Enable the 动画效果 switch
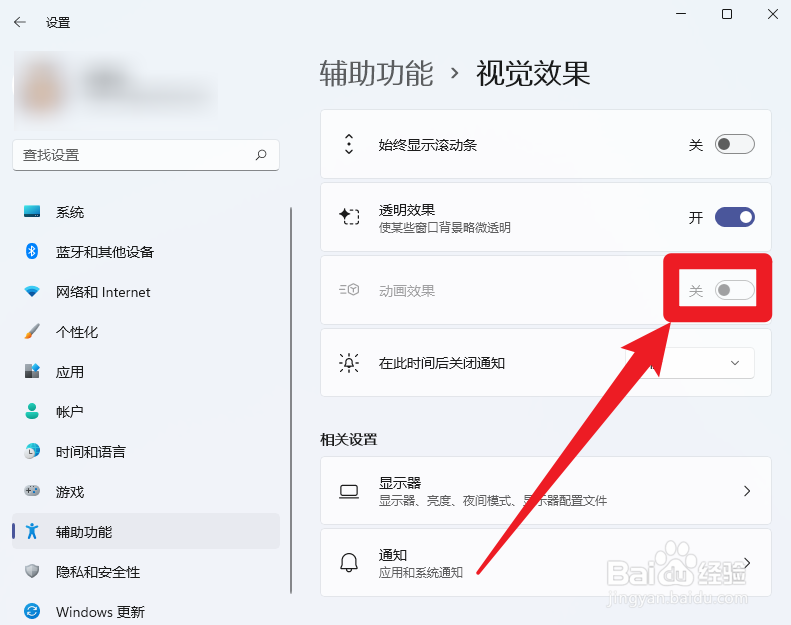791x625 pixels. click(734, 290)
